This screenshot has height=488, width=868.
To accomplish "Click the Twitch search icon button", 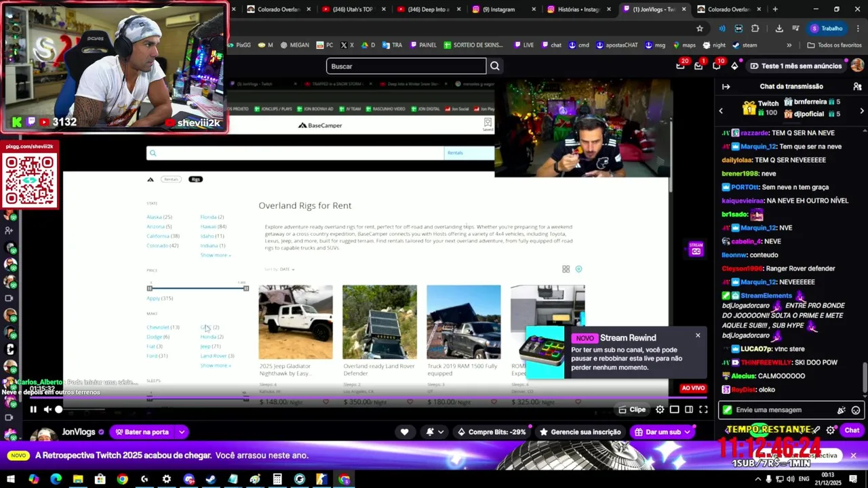I will 495,66.
